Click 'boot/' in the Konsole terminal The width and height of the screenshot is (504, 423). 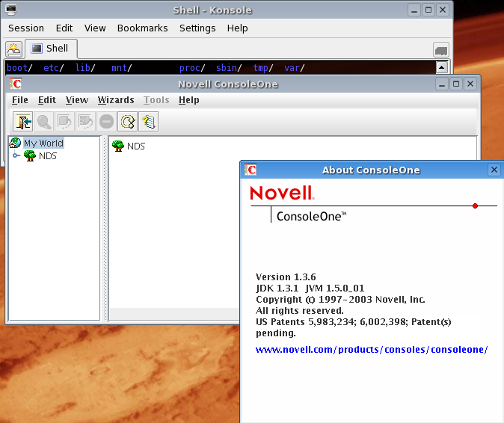point(19,68)
